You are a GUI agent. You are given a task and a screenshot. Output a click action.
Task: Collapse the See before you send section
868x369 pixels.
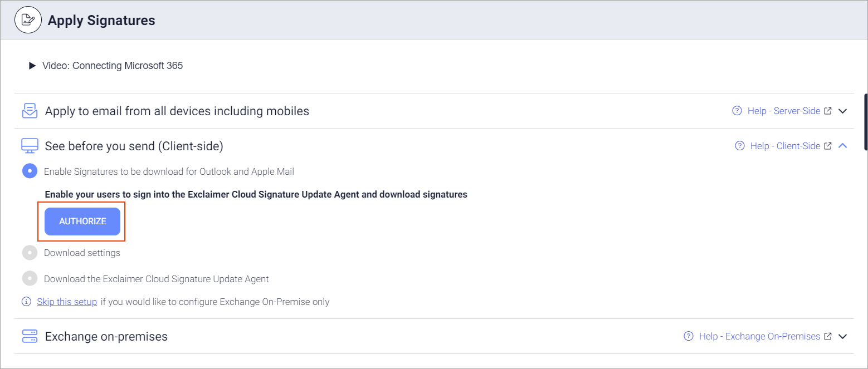coord(842,145)
